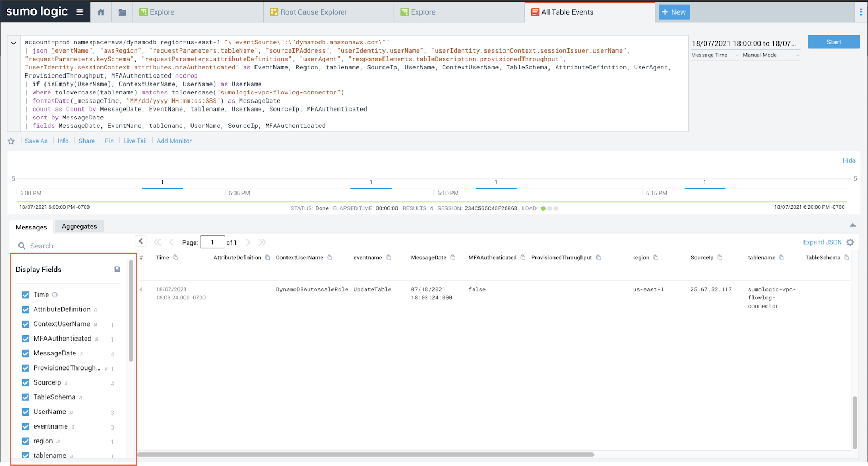Open search results settings gear

850,242
